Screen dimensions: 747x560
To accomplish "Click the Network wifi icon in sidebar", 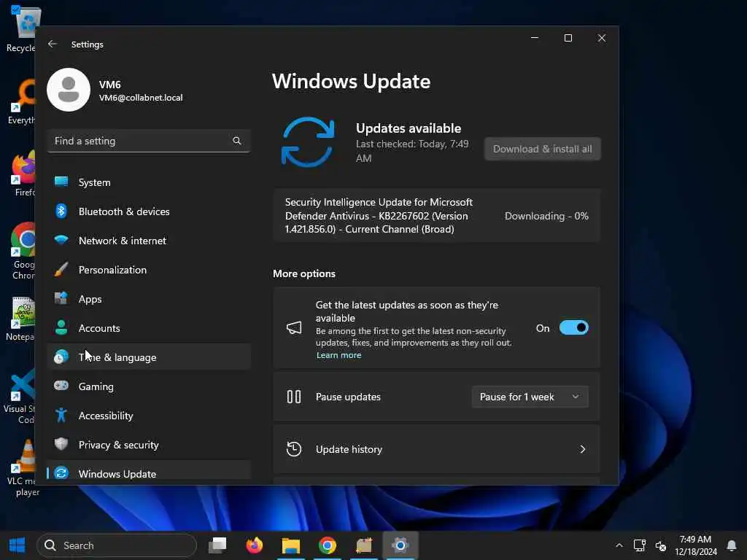I will point(61,239).
